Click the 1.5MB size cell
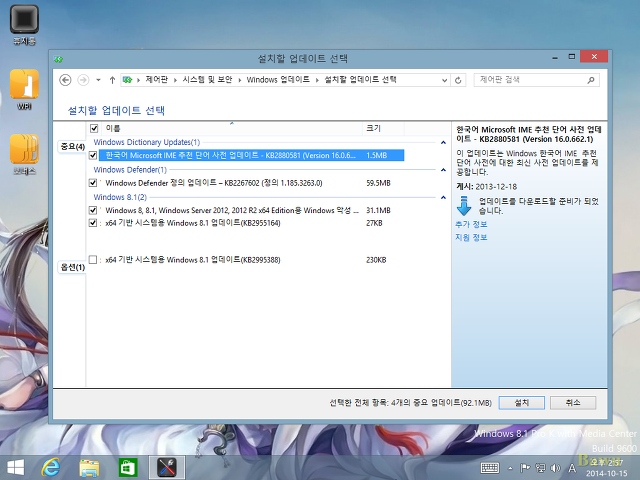 pyautogui.click(x=376, y=156)
